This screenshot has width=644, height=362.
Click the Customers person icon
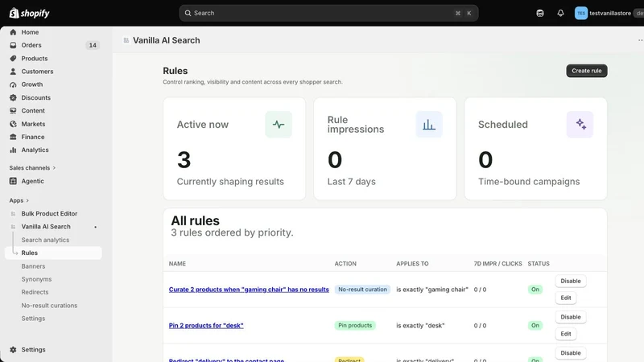click(13, 72)
